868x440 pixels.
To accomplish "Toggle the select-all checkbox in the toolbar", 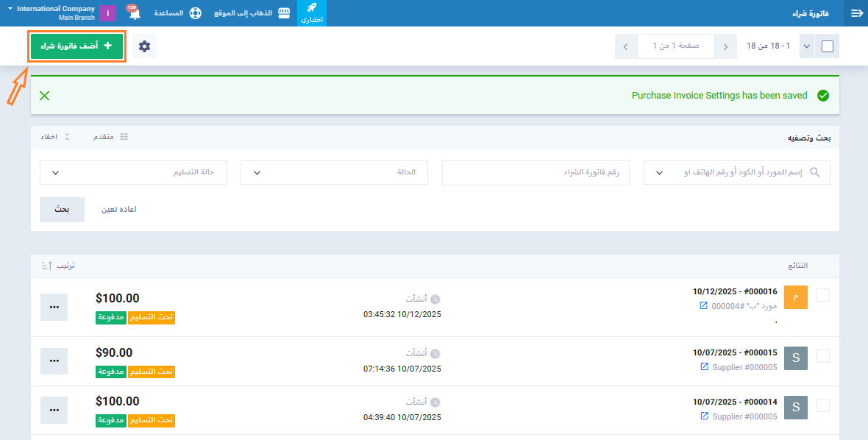I will point(827,46).
